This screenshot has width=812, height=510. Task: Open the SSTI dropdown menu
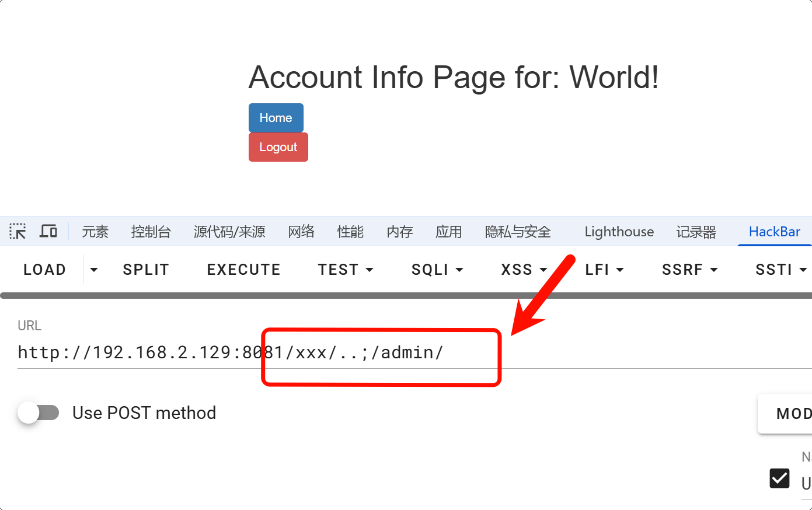pos(780,270)
